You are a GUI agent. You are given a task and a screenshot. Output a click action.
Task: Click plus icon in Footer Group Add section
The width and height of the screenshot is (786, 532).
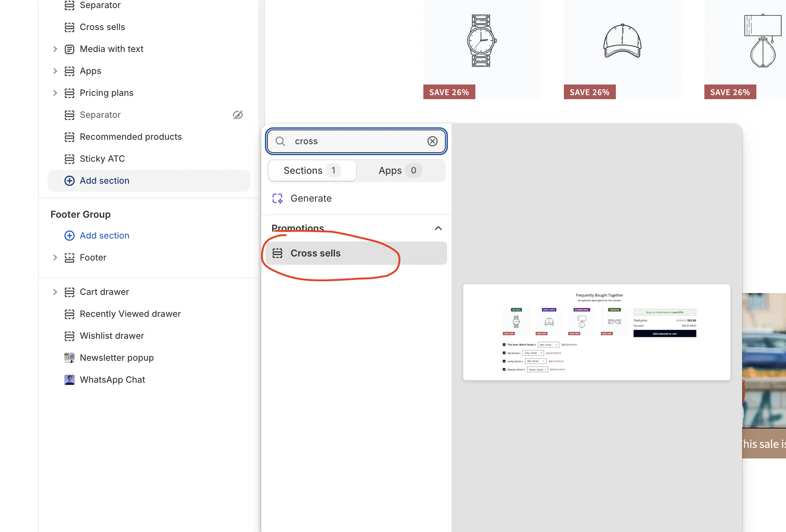click(x=69, y=236)
